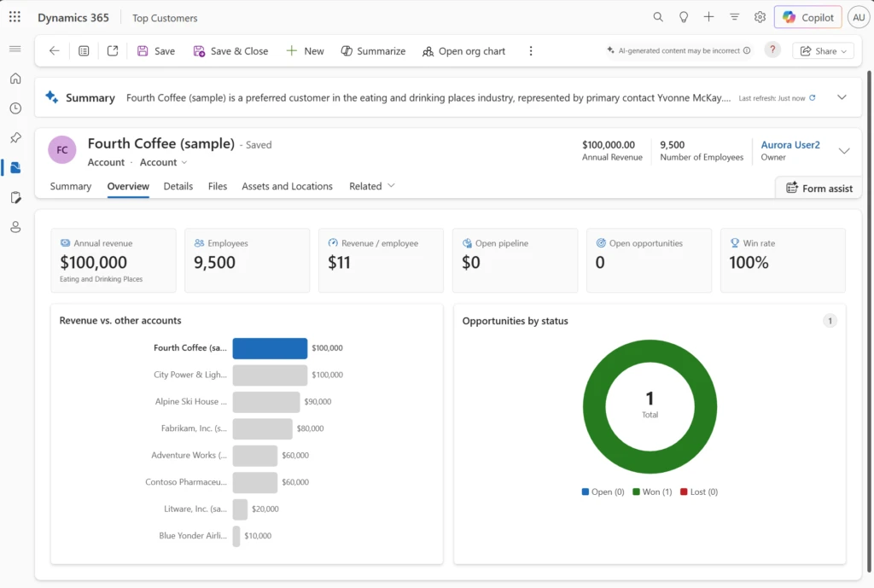Click the green donut chart ring
The image size is (874, 588).
[594, 407]
